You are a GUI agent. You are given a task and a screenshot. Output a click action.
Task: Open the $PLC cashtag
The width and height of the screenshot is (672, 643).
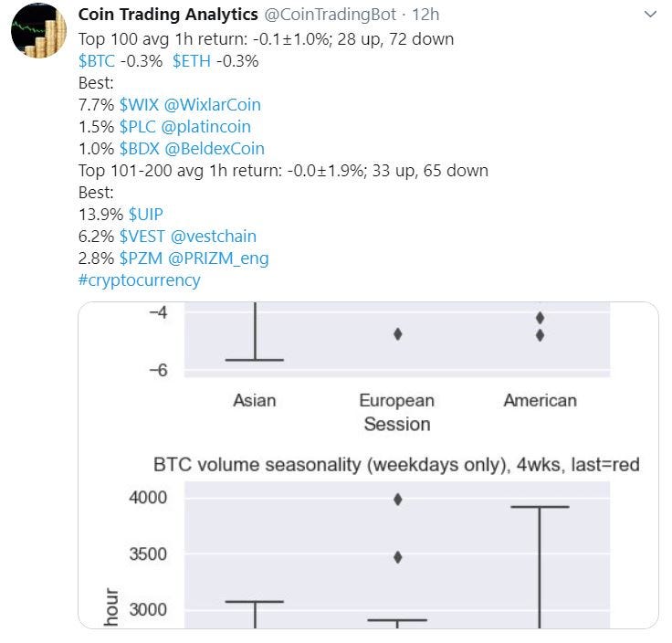click(138, 126)
